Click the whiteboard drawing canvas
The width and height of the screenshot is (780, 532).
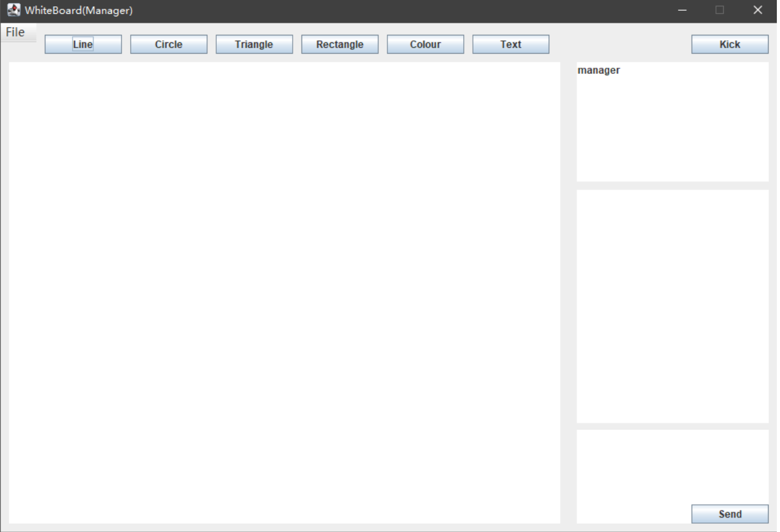click(x=284, y=291)
